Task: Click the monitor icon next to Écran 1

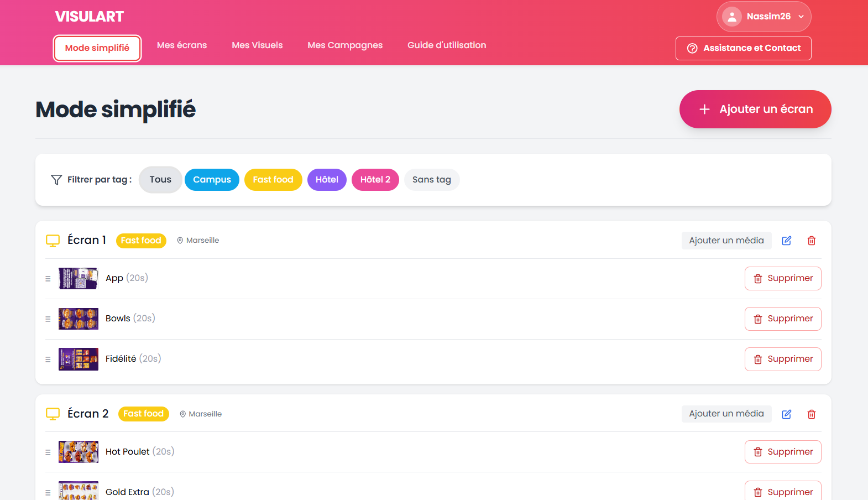Action: coord(53,241)
